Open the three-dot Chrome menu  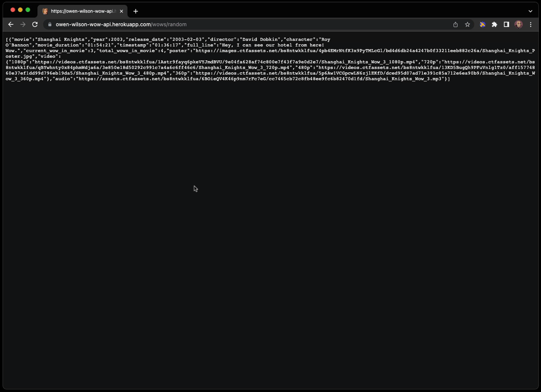(x=531, y=24)
